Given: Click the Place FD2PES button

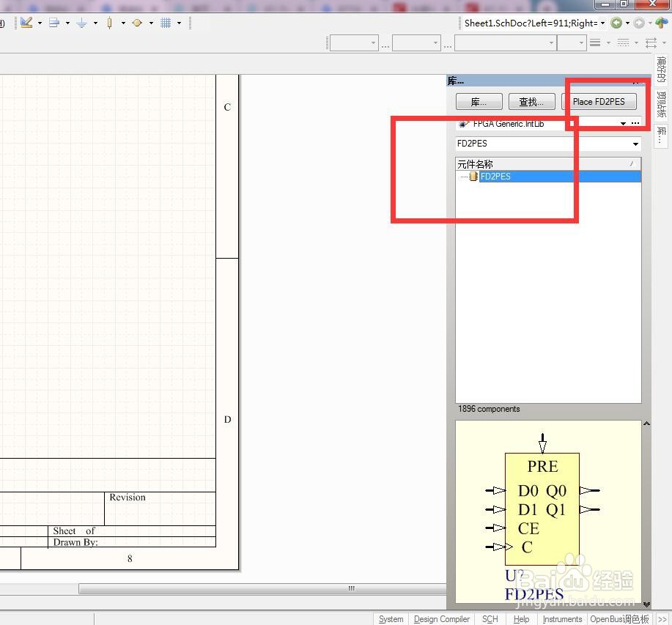Looking at the screenshot, I should pyautogui.click(x=599, y=102).
